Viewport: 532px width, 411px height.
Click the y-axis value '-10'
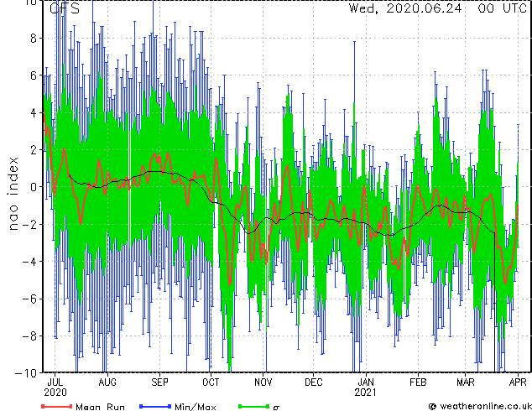(x=26, y=373)
